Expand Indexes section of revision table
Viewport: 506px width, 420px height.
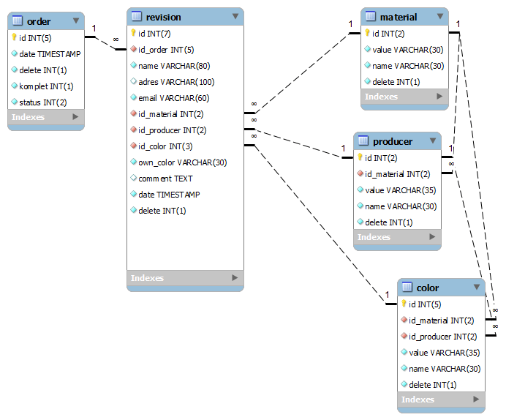(235, 278)
